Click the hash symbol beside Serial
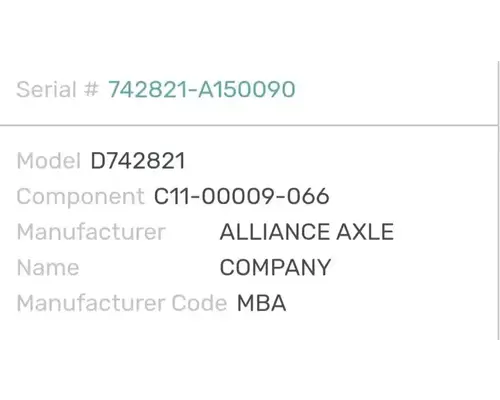The height and width of the screenshot is (400, 500). pyautogui.click(x=91, y=89)
